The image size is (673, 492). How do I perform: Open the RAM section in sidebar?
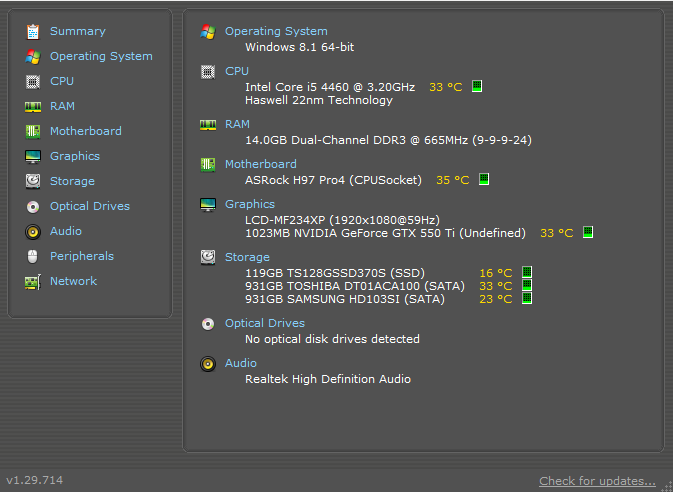[62, 106]
